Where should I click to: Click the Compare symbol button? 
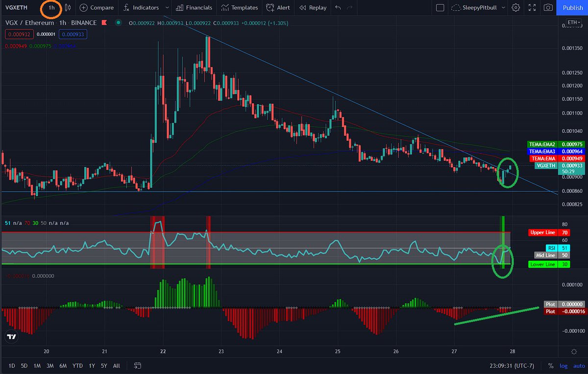pyautogui.click(x=97, y=8)
